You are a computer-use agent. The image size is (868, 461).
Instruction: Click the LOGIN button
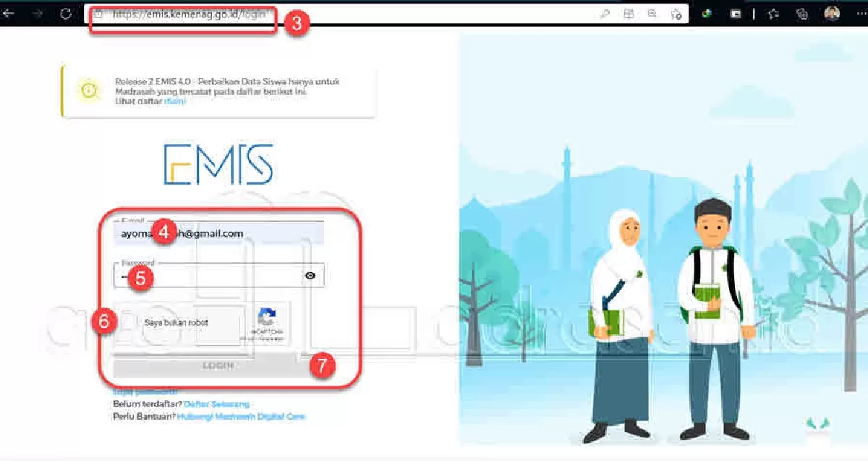pos(218,365)
